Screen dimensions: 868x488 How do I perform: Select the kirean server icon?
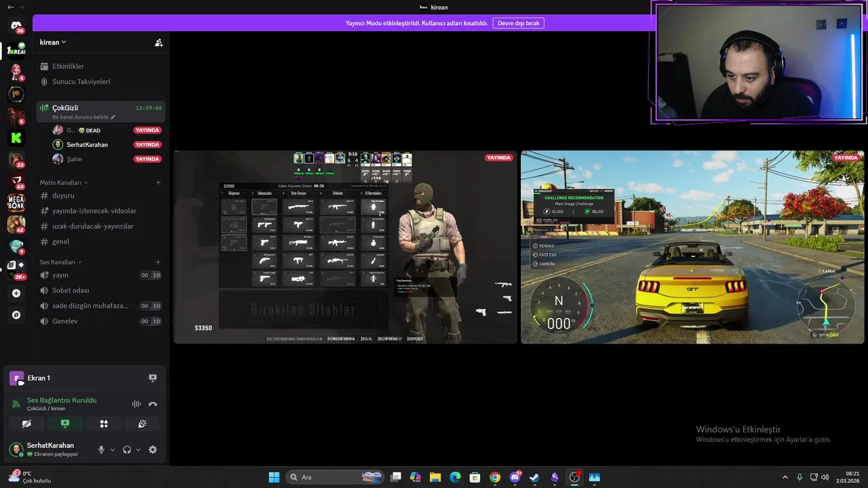coord(16,50)
